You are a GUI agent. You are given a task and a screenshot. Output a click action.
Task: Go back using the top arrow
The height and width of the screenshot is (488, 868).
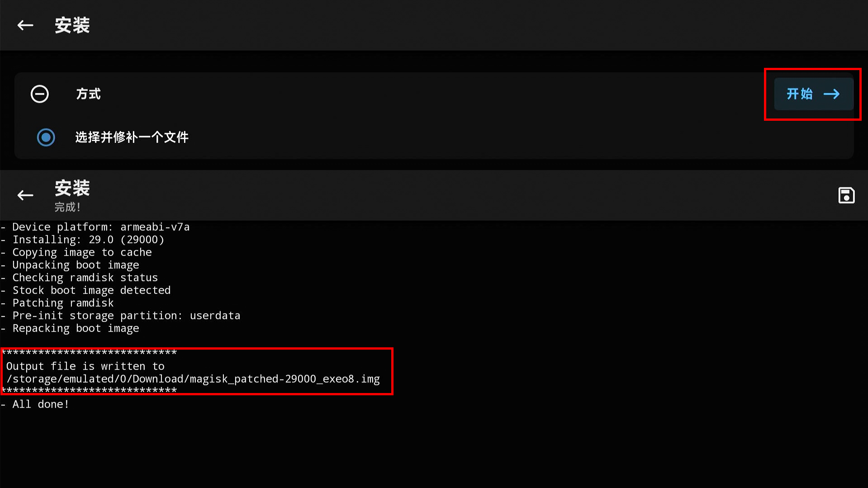pyautogui.click(x=25, y=25)
